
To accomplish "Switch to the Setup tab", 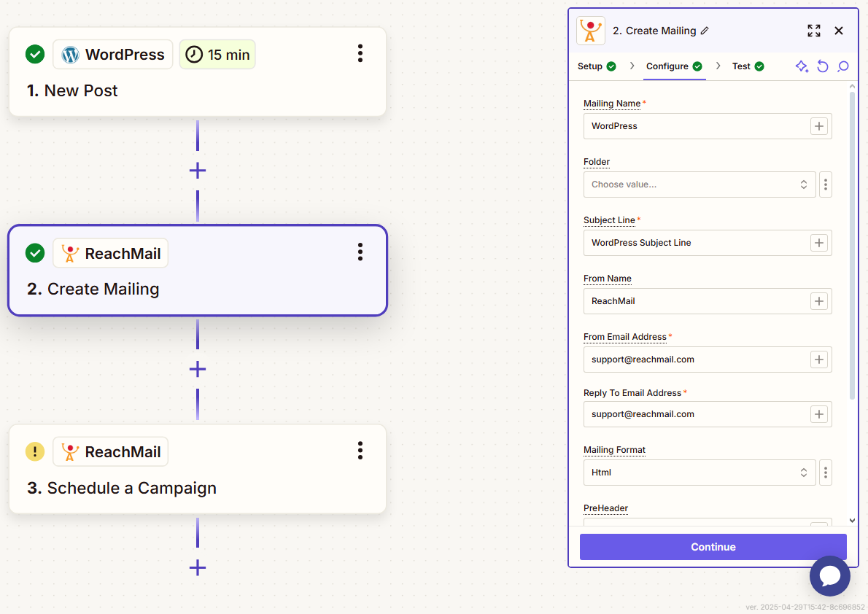I will (x=597, y=66).
